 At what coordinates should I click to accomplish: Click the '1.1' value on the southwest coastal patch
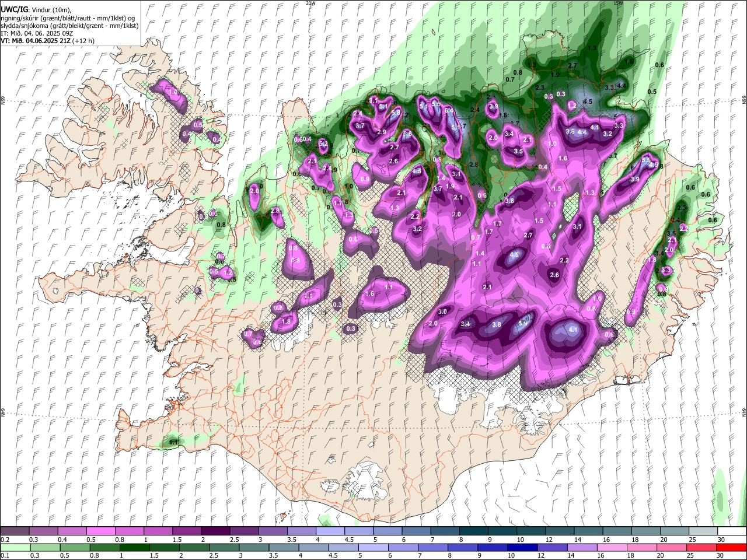pyautogui.click(x=173, y=443)
